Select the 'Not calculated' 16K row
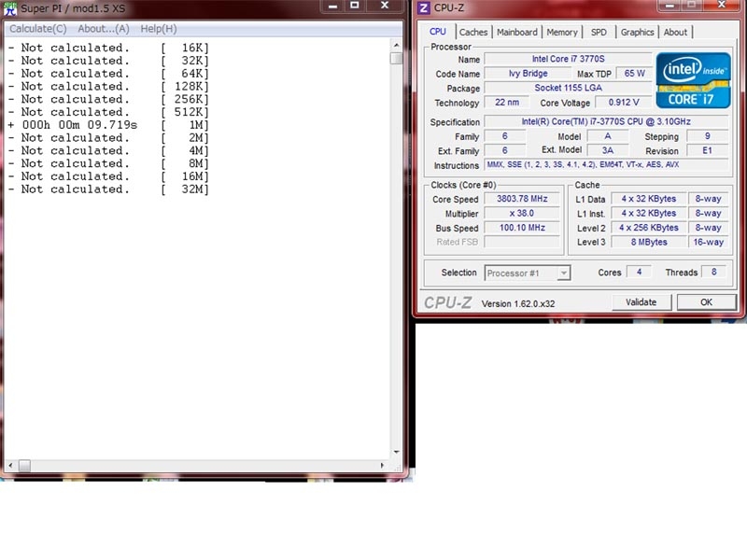The width and height of the screenshot is (747, 560). tap(108, 49)
